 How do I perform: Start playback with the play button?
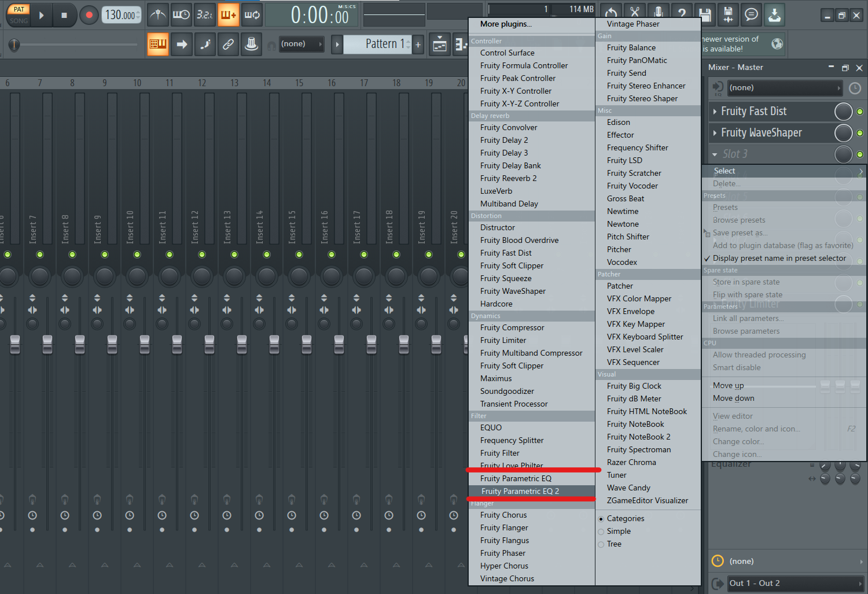(x=41, y=15)
